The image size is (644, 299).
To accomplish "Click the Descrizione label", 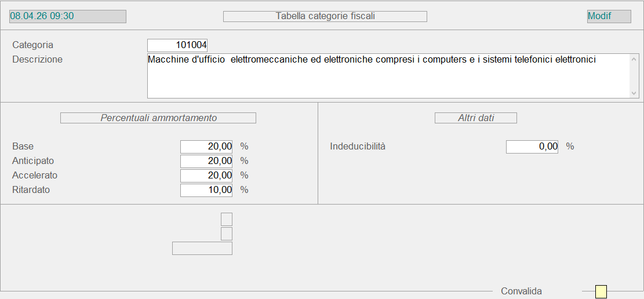I will click(x=37, y=60).
